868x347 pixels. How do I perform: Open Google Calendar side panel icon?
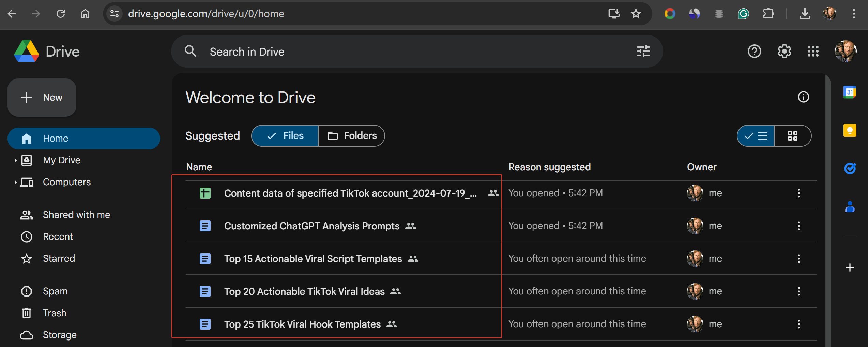click(x=850, y=92)
